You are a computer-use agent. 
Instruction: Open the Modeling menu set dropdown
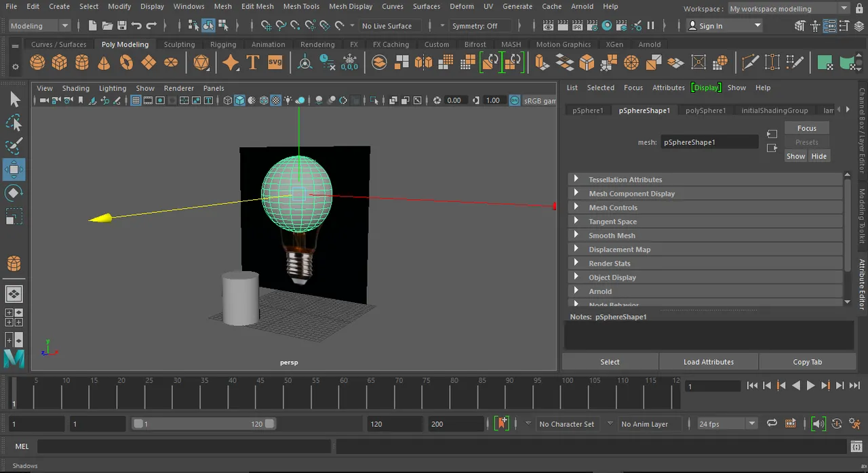(40, 26)
